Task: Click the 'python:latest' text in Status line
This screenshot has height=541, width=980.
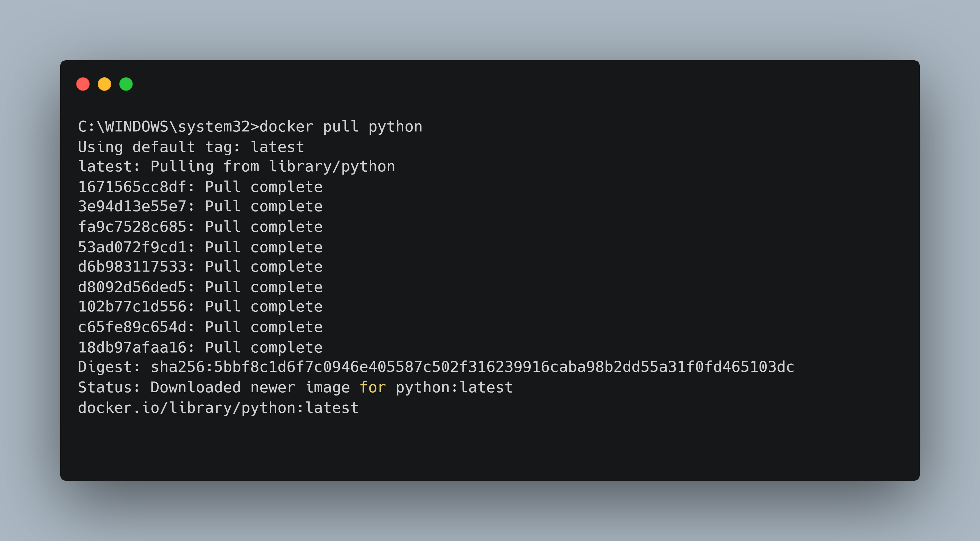Action: point(454,388)
